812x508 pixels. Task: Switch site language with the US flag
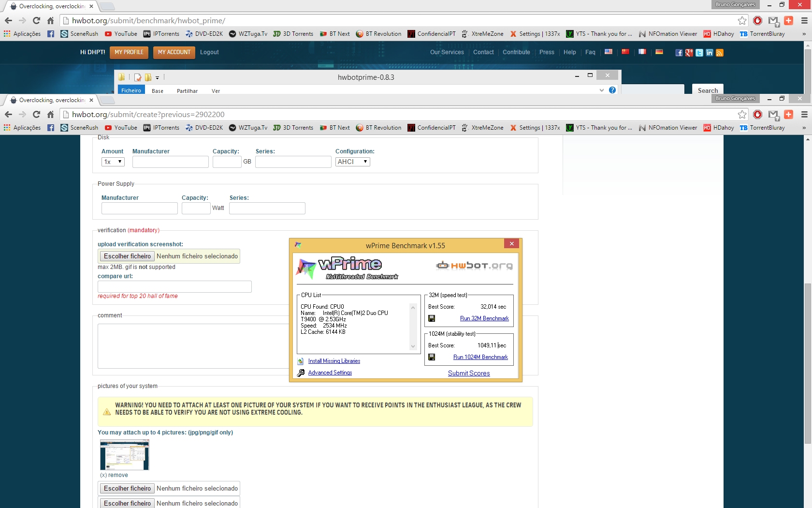609,51
